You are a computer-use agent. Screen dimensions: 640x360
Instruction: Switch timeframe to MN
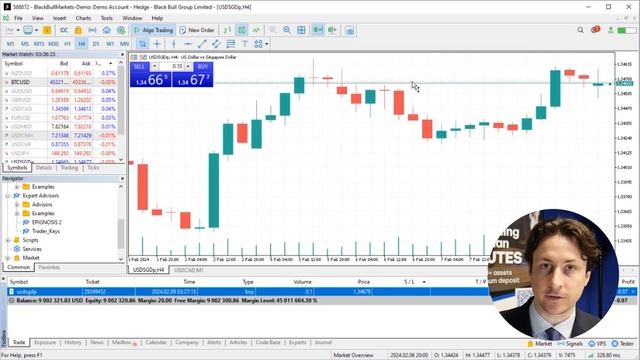click(x=124, y=44)
